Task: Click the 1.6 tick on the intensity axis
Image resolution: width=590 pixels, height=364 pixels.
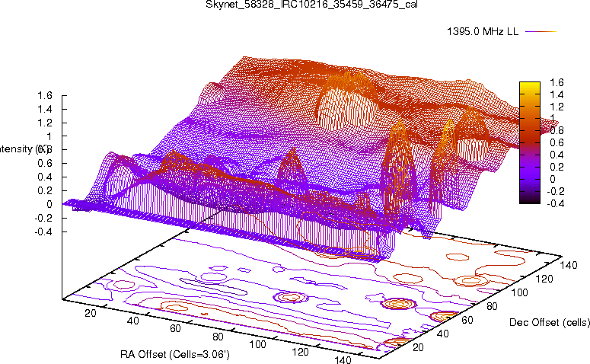Action: coord(45,96)
